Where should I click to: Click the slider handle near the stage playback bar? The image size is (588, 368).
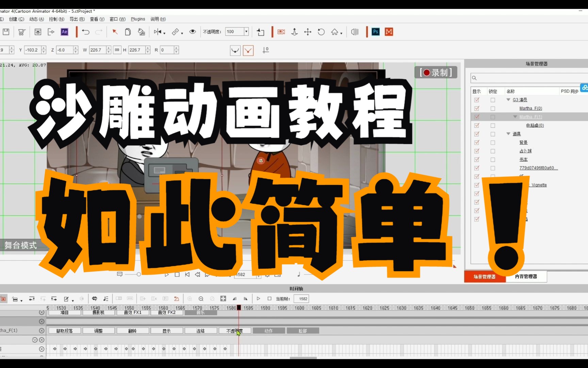138,274
